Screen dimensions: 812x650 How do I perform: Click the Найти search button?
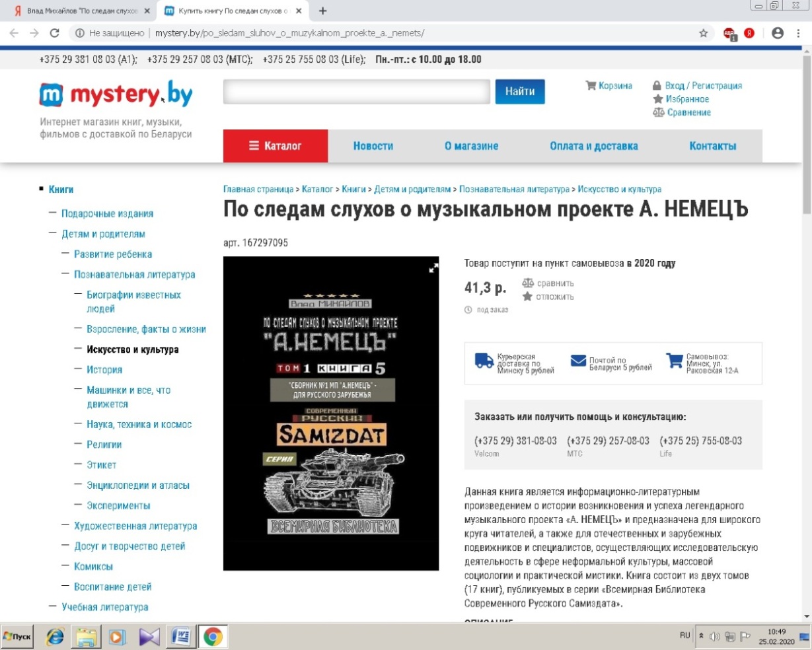click(x=520, y=92)
